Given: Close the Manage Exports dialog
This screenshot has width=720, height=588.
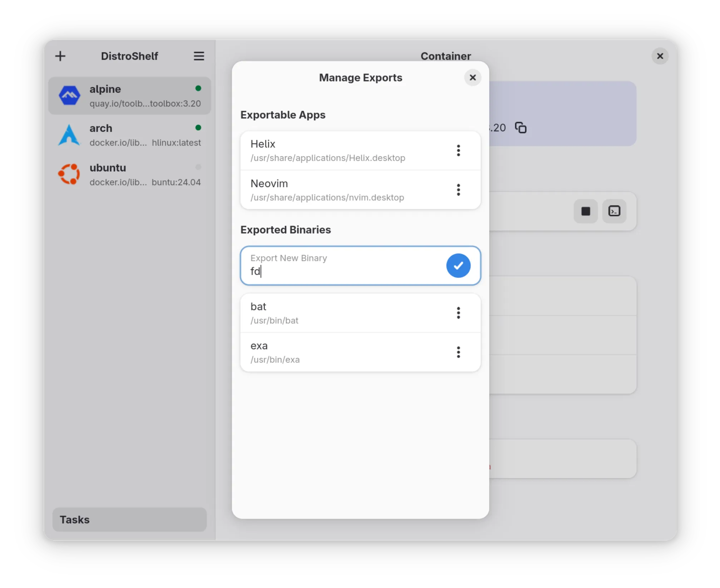Looking at the screenshot, I should coord(472,78).
